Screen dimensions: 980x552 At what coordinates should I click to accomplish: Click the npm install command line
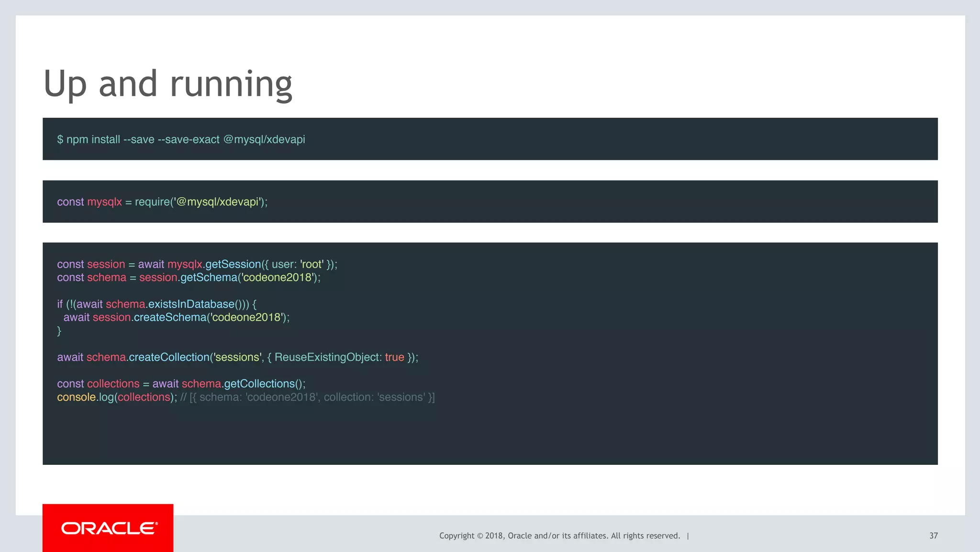(181, 139)
